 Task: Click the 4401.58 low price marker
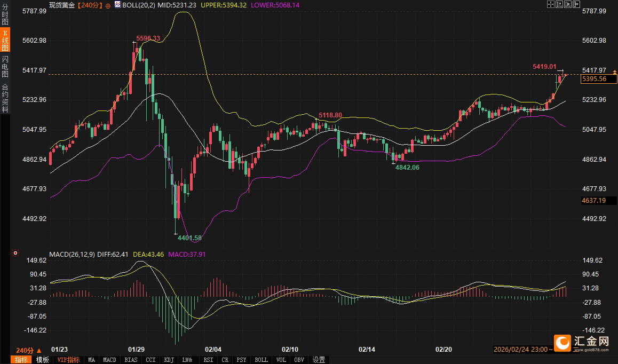(189, 238)
